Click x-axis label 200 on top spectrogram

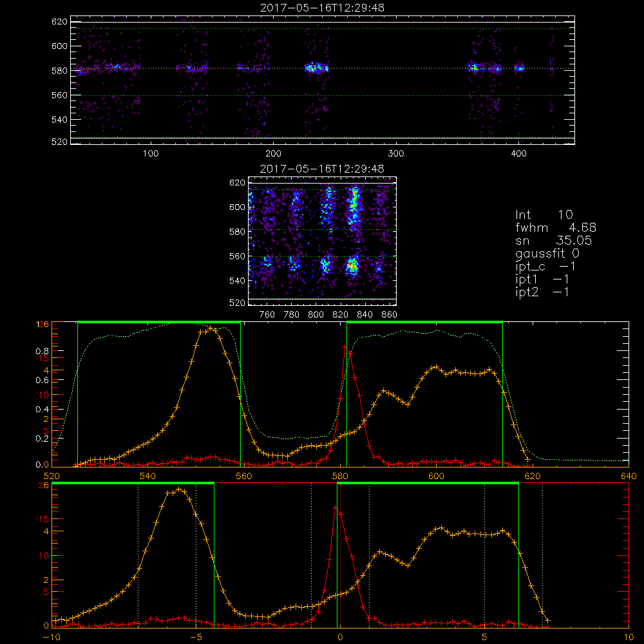point(273,154)
